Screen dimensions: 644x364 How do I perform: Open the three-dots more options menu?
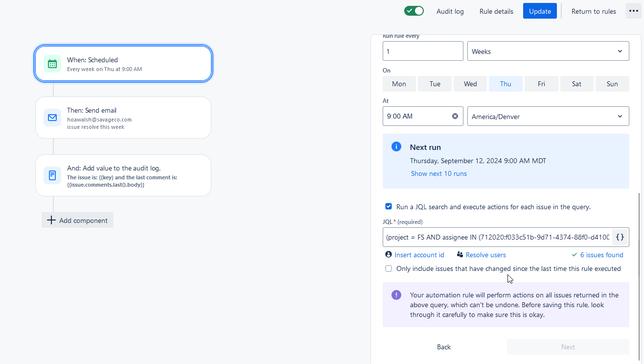pyautogui.click(x=634, y=11)
